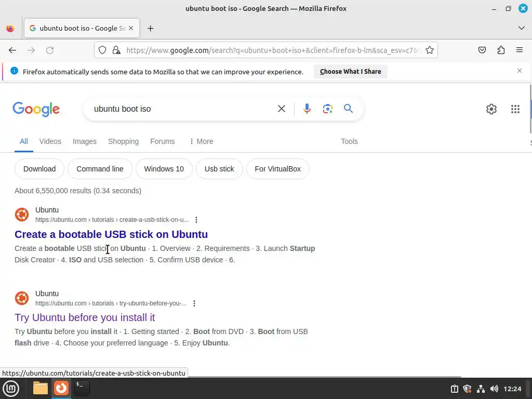Open the Google apps grid
Image resolution: width=532 pixels, height=399 pixels.
click(x=515, y=109)
